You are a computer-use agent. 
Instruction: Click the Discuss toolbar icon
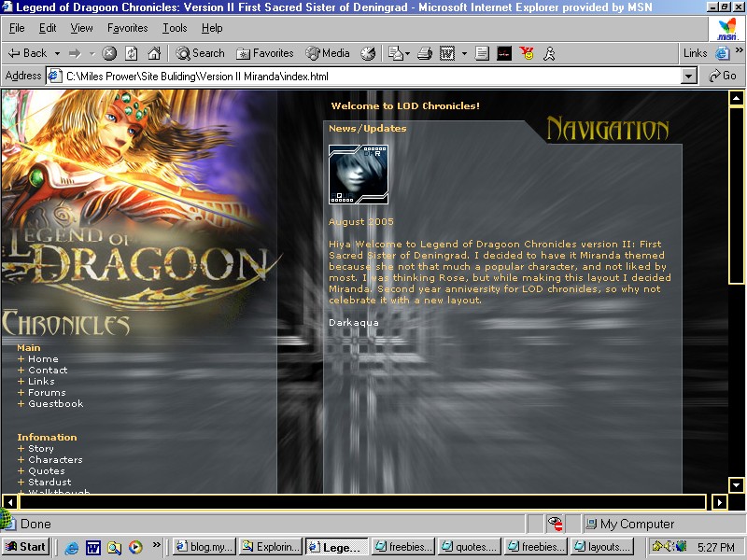(x=482, y=53)
